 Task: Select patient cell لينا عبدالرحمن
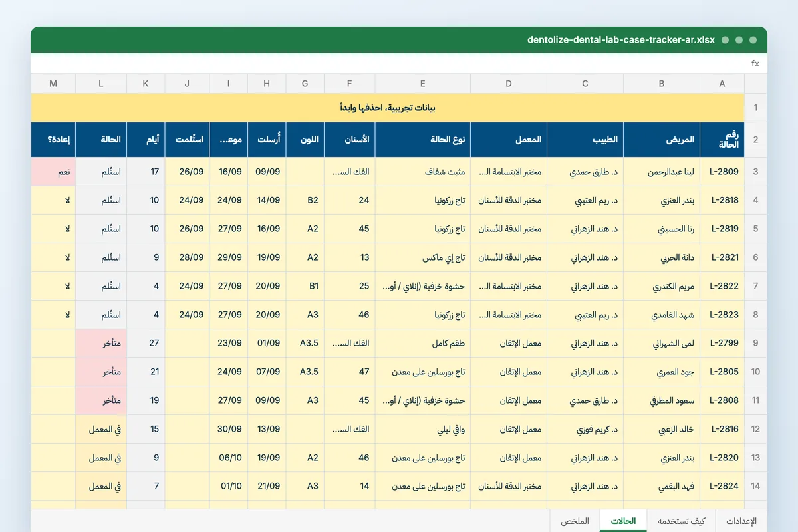pyautogui.click(x=662, y=172)
